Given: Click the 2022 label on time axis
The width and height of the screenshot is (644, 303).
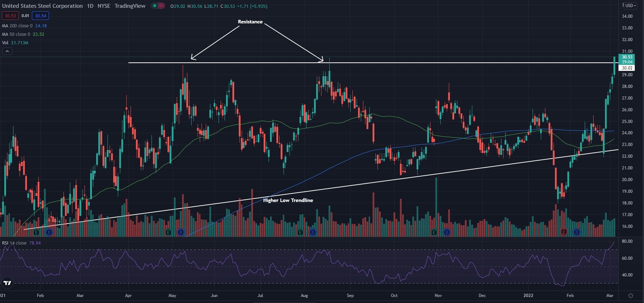Looking at the screenshot, I should click(528, 296).
